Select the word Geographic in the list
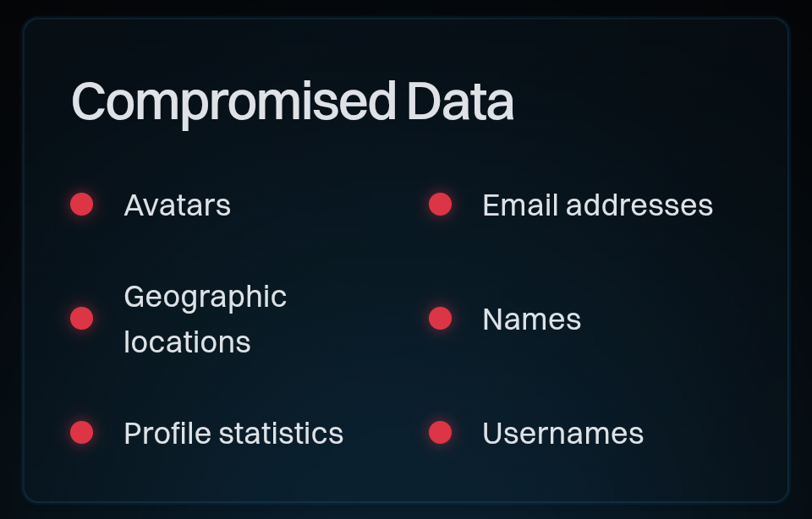The image size is (812, 519). [x=205, y=297]
